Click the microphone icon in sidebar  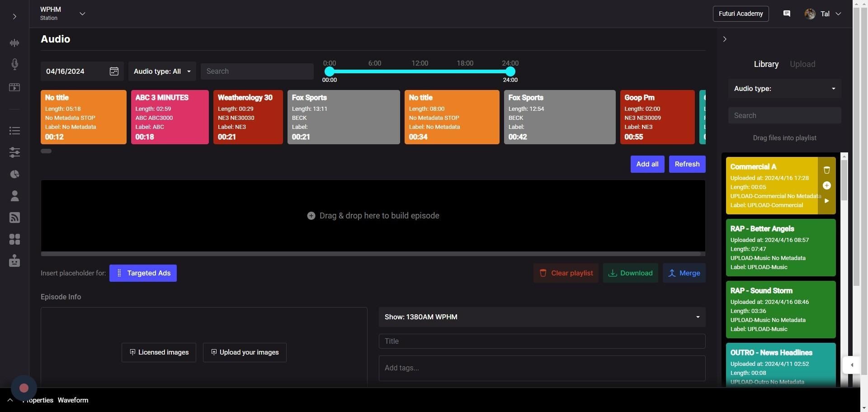click(x=14, y=64)
